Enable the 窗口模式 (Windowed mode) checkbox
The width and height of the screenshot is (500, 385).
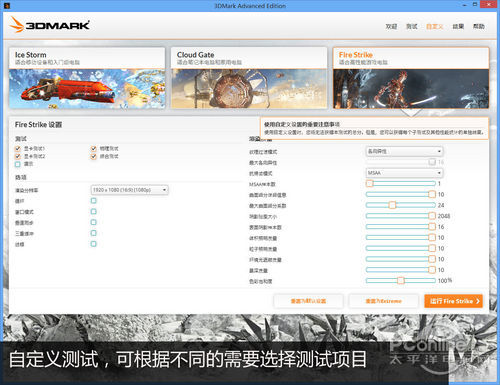94,212
